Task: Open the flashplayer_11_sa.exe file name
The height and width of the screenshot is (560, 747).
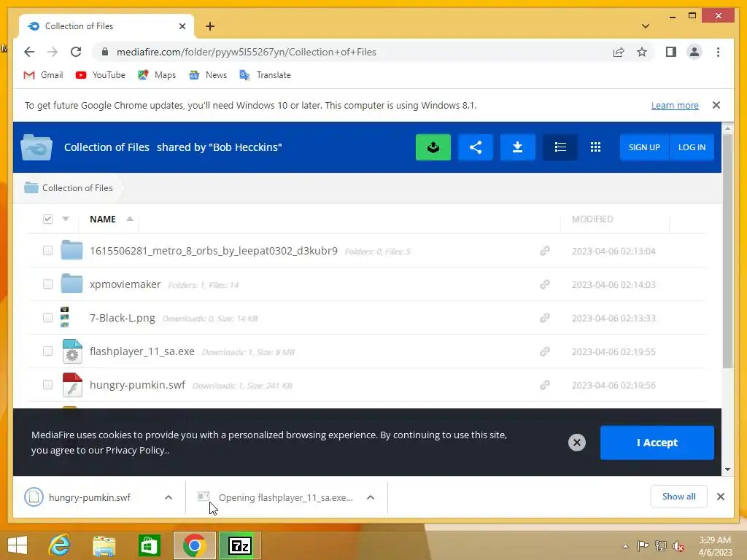Action: click(142, 351)
